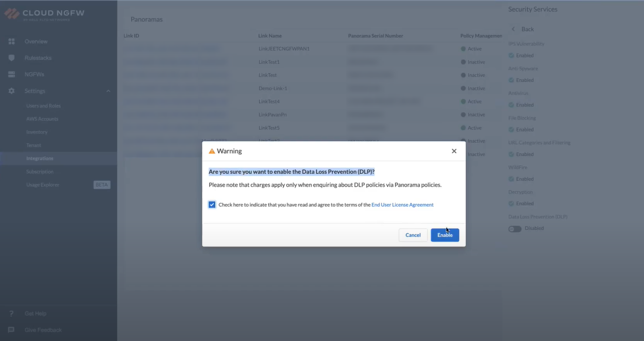Click the Overview grid icon
Screen dimensions: 644x341
(x=11, y=41)
